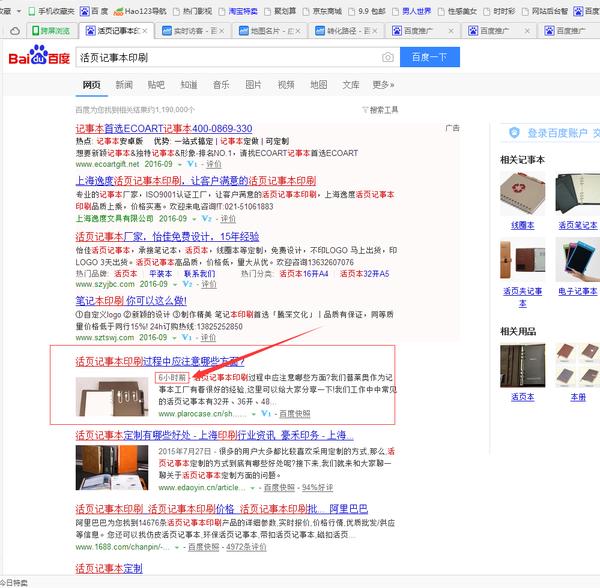Open the 联系我们 brand link
600x588 pixels.
point(200,274)
